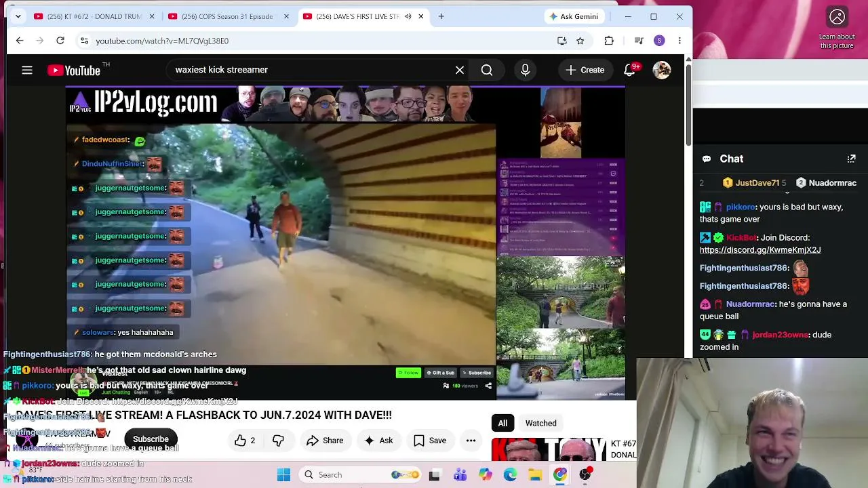Viewport: 868px width, 488px height.
Task: Switch to COPS Season 31 Episode tab
Action: coord(228,16)
